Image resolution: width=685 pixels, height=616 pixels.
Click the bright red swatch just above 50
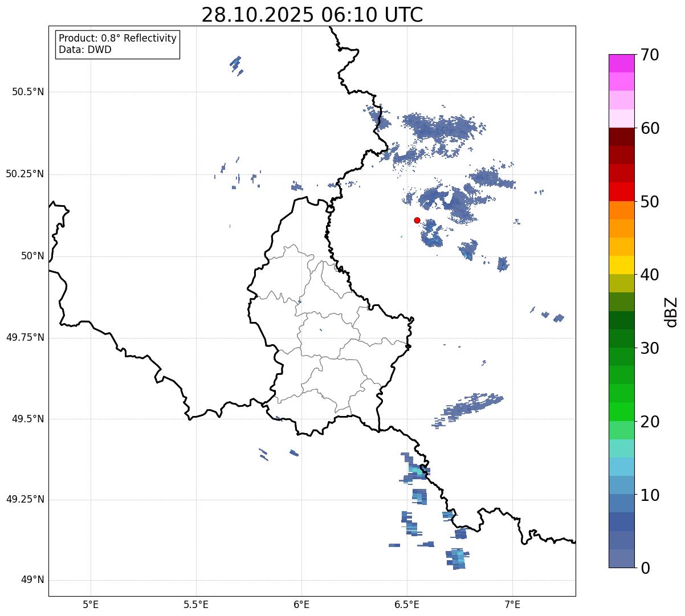coord(622,191)
